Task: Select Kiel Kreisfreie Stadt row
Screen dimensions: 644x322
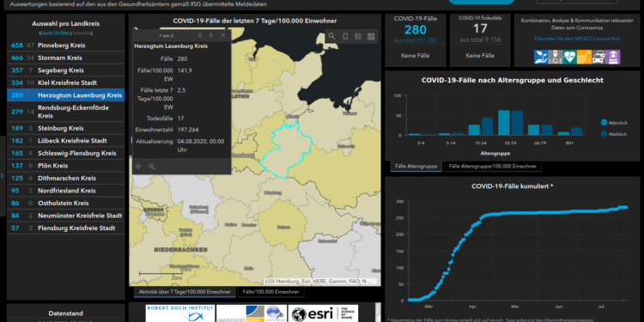Action: [x=66, y=82]
